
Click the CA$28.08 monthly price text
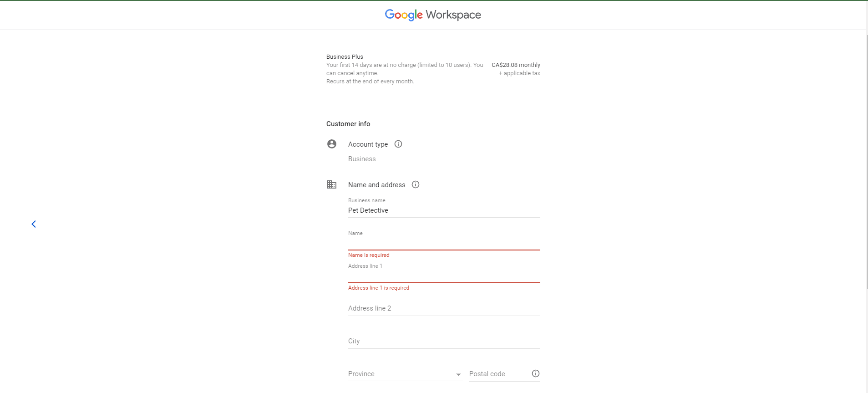(x=516, y=65)
